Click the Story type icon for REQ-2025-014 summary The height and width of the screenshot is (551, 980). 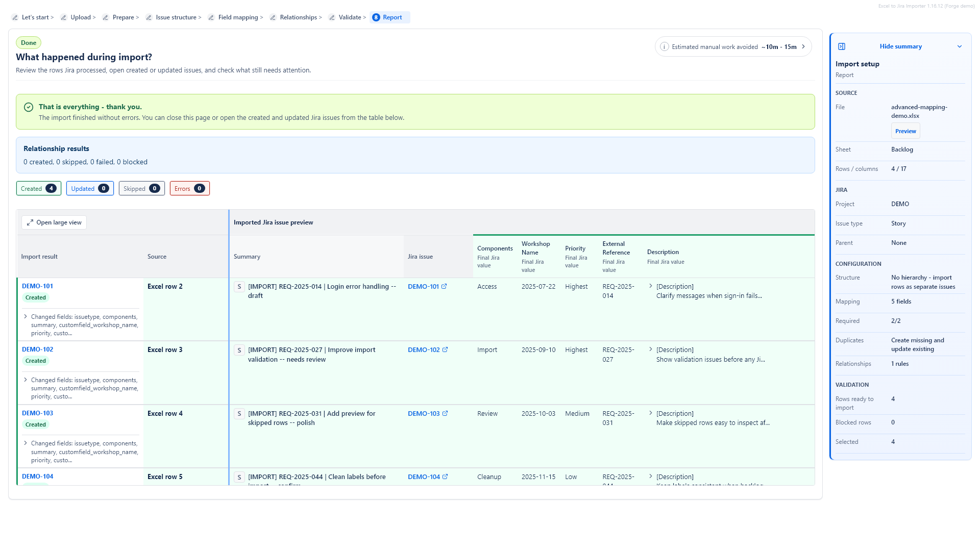click(239, 287)
